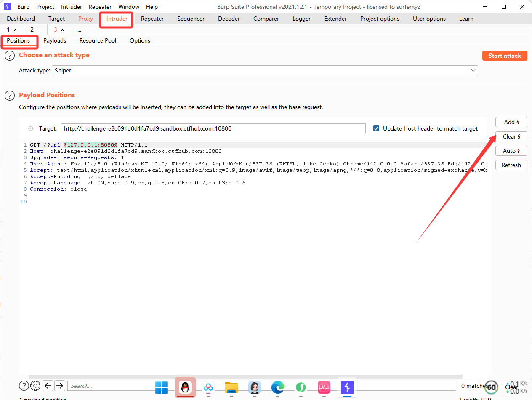Open the QQ penguin icon in the taskbar
This screenshot has width=532, height=400.
185,387
